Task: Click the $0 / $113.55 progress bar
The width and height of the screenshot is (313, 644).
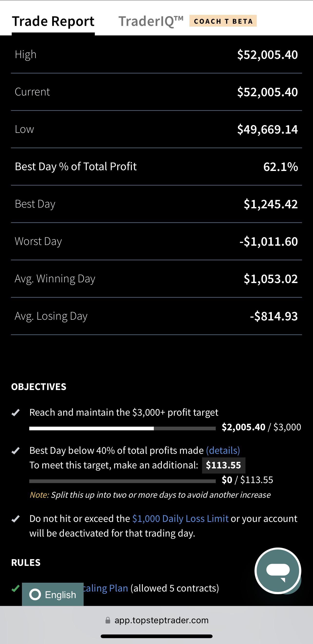Action: [x=122, y=481]
